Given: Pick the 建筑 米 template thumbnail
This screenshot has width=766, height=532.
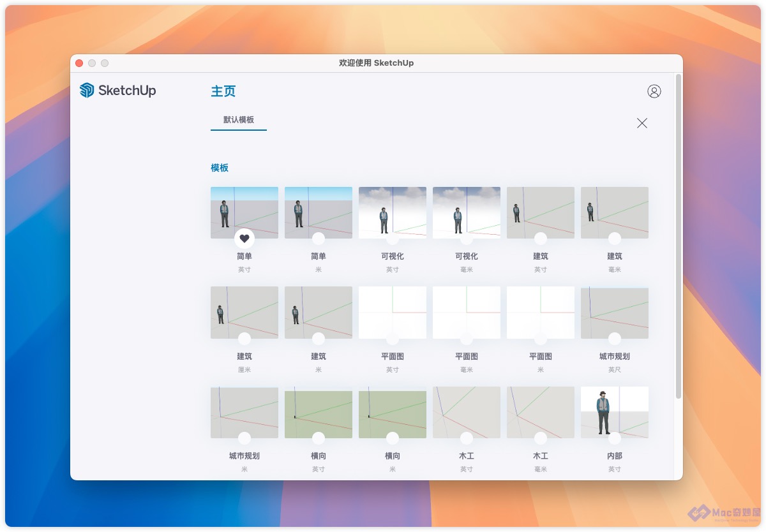Looking at the screenshot, I should [319, 313].
